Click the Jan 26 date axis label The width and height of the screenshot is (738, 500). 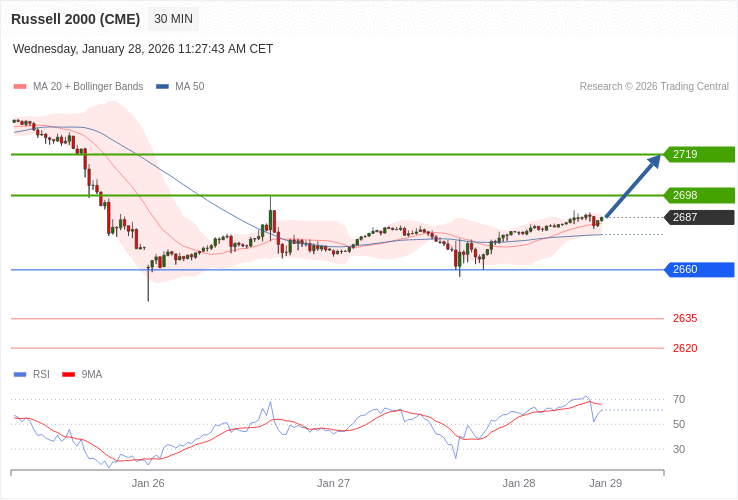point(148,484)
